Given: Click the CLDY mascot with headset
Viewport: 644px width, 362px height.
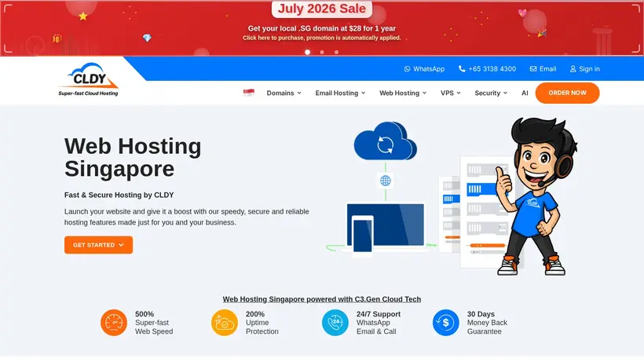Looking at the screenshot, I should coord(536,196).
